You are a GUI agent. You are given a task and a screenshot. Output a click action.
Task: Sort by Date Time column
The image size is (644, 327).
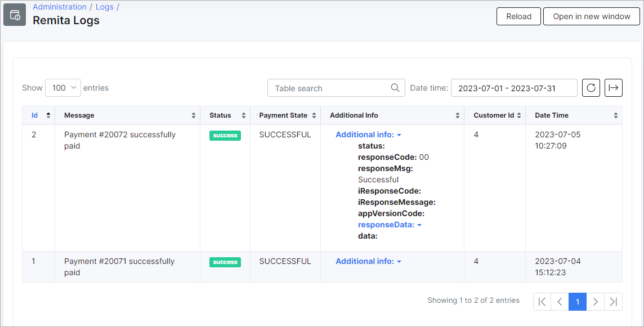(574, 115)
